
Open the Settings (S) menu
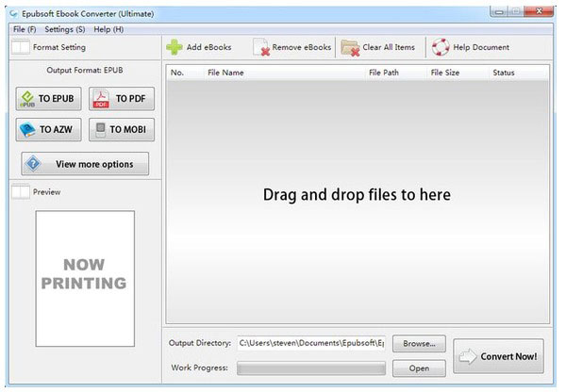[65, 29]
